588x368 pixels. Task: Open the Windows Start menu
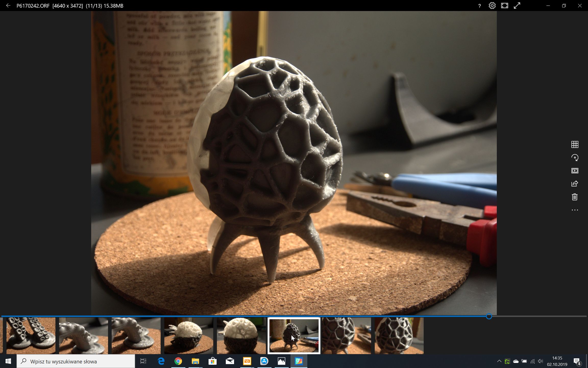point(8,361)
